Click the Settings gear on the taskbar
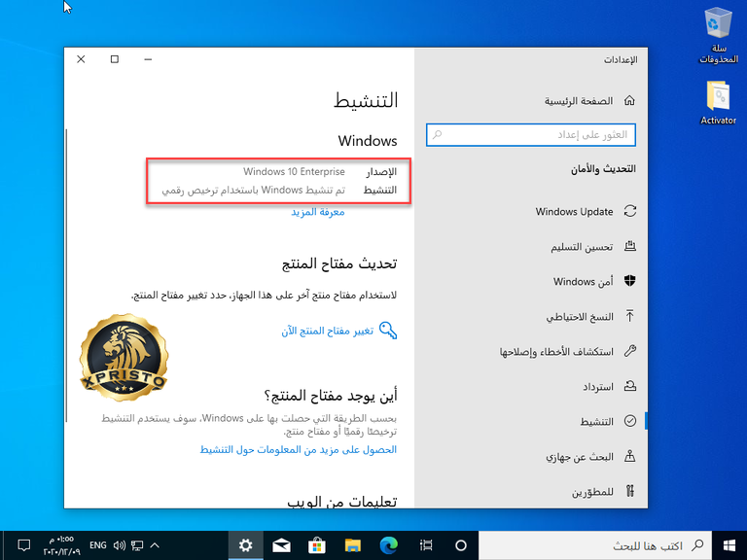747x560 pixels. (245, 545)
